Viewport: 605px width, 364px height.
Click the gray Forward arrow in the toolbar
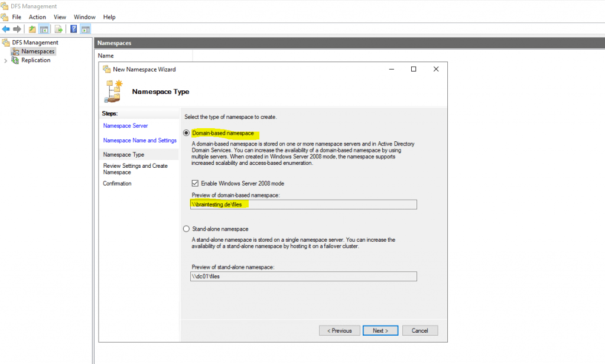[x=17, y=29]
